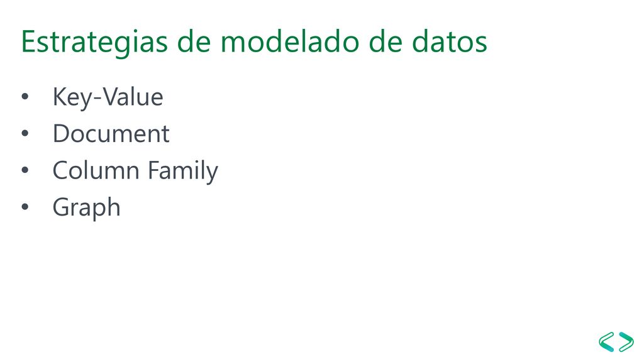Click the right green chevron logo icon
The width and height of the screenshot is (644, 362).
(x=626, y=342)
